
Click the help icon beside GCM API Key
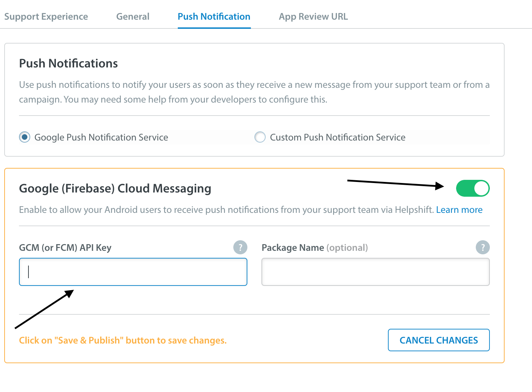coord(240,247)
